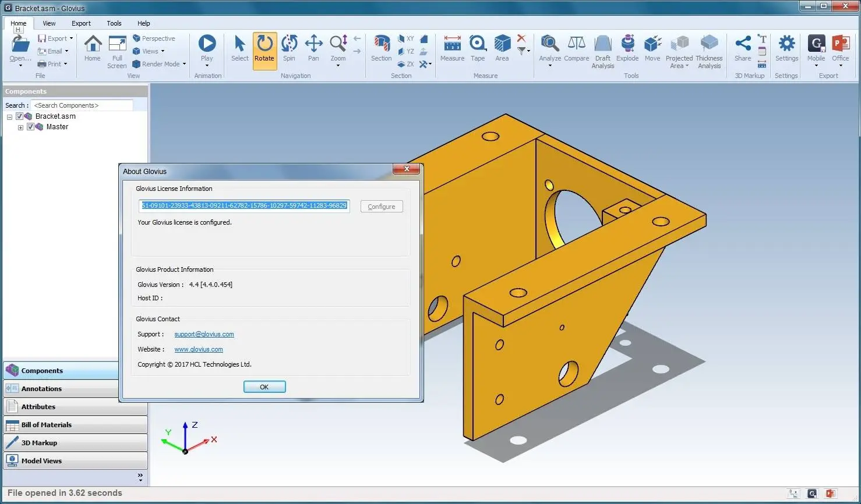The height and width of the screenshot is (504, 861).
Task: Expand the Master tree node
Action: 20,127
